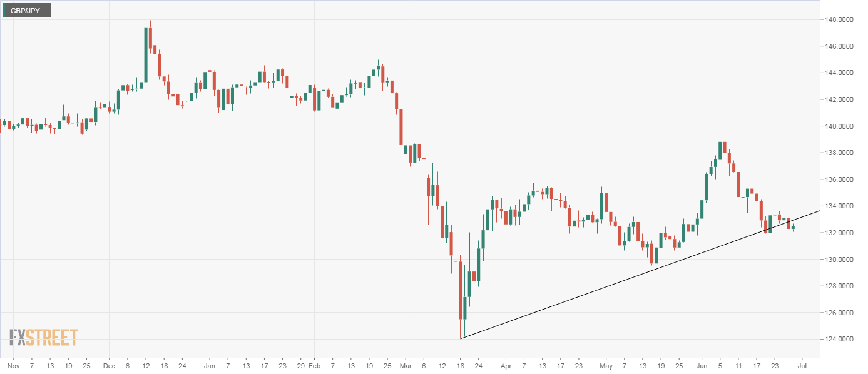
Task: Click the Feb label on date axis
Action: coord(315,364)
